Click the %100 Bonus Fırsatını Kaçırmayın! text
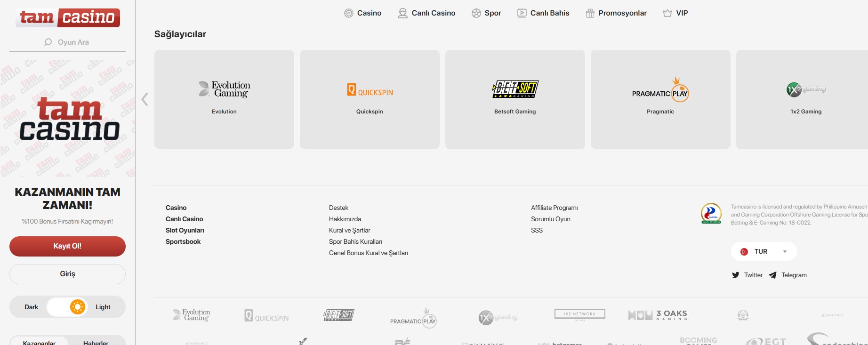This screenshot has width=868, height=345. 67,221
